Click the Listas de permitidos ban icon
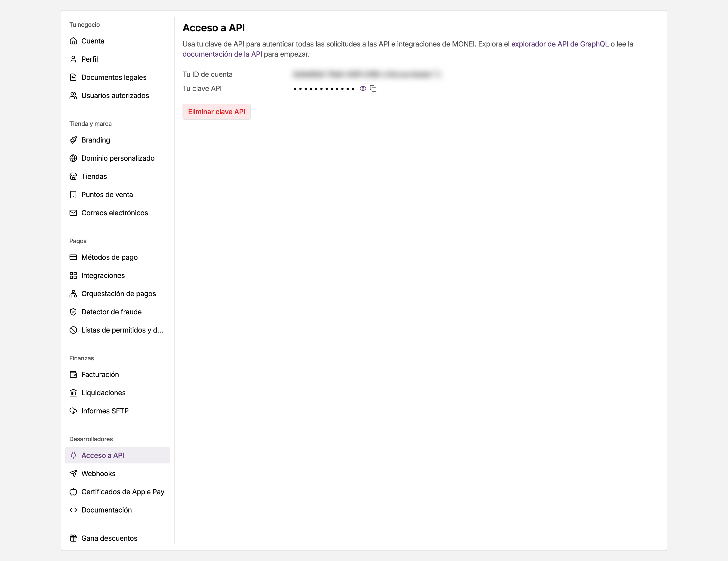Screen dimensions: 728x561 click(73, 330)
